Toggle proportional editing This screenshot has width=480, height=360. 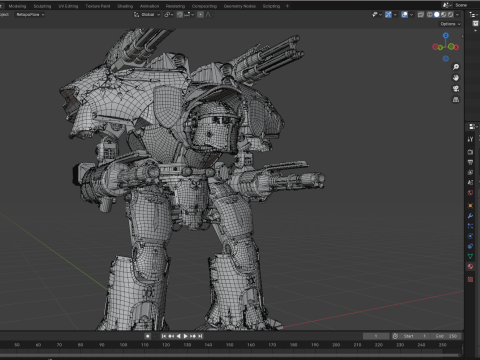200,15
